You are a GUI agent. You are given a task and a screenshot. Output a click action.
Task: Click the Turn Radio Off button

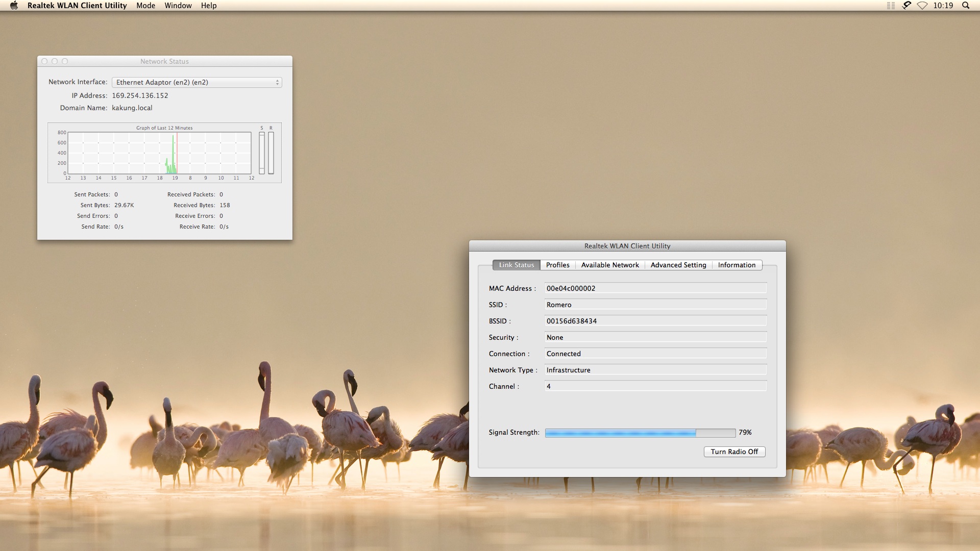pos(734,452)
